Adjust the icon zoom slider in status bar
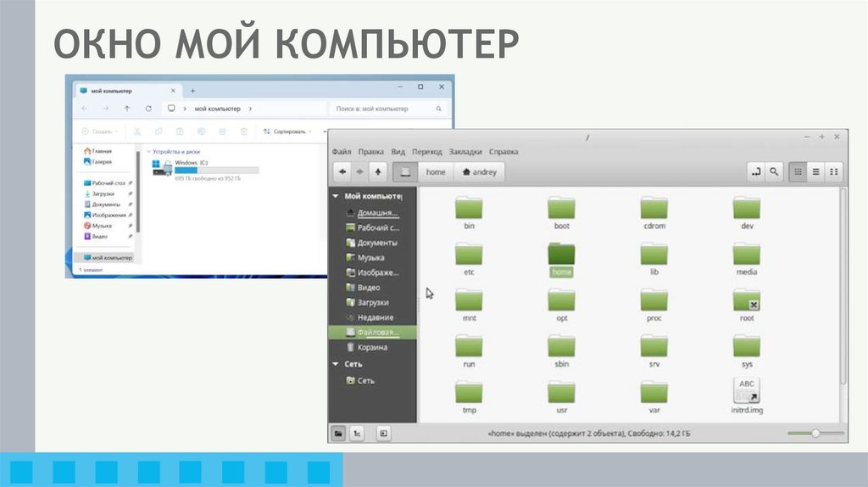 tap(815, 434)
